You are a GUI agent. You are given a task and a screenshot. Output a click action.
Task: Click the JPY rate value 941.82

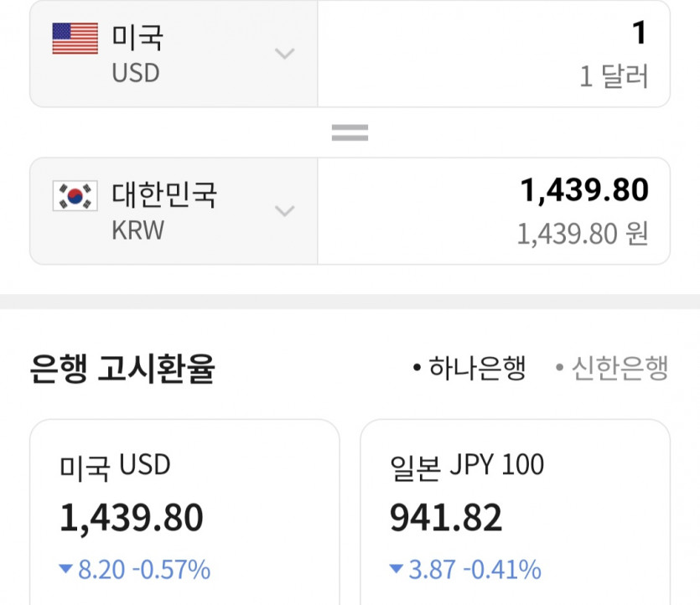[x=446, y=519]
